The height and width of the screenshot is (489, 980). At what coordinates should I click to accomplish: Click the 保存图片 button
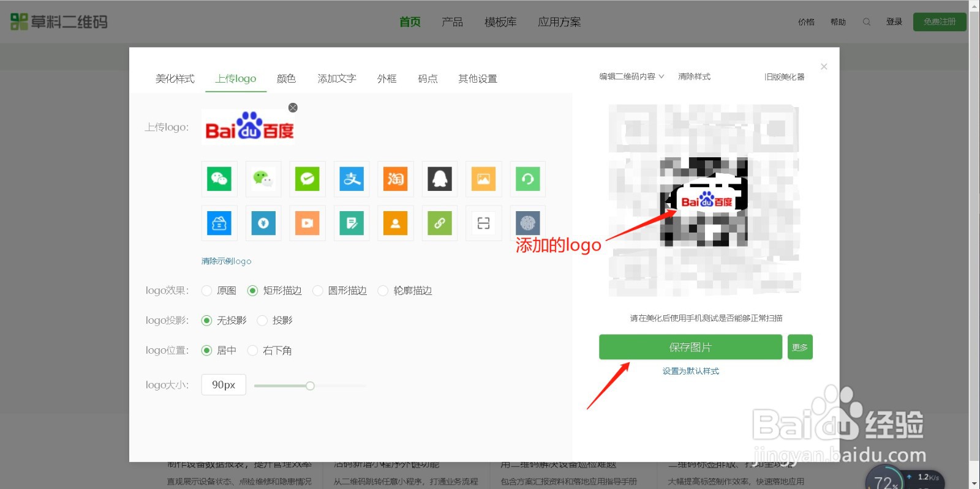pos(690,347)
